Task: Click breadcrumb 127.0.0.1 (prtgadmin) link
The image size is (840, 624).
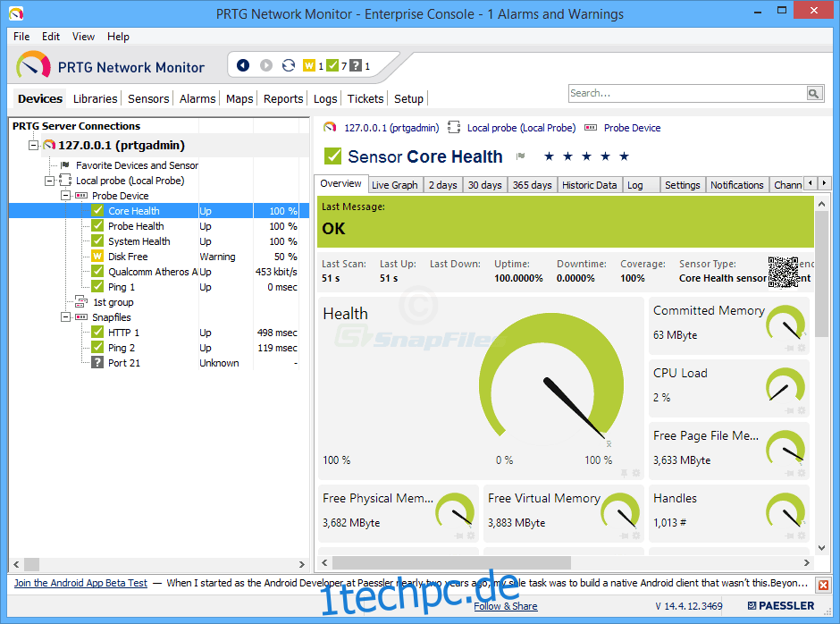Action: [x=391, y=128]
